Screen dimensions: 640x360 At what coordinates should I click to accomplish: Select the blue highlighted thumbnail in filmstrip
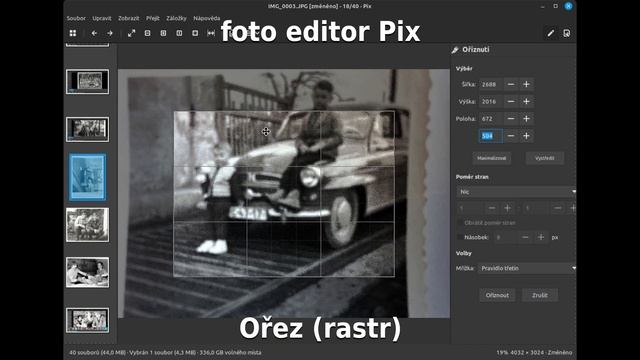(x=87, y=177)
